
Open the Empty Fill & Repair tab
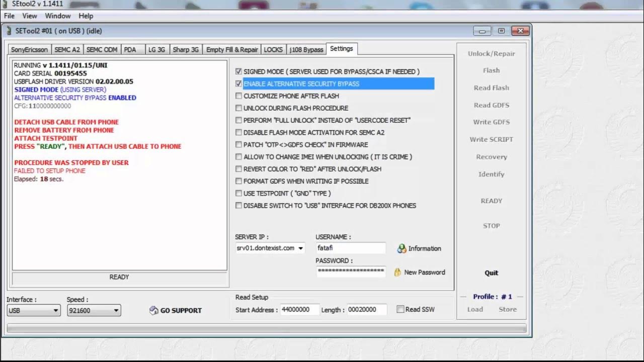pyautogui.click(x=232, y=50)
